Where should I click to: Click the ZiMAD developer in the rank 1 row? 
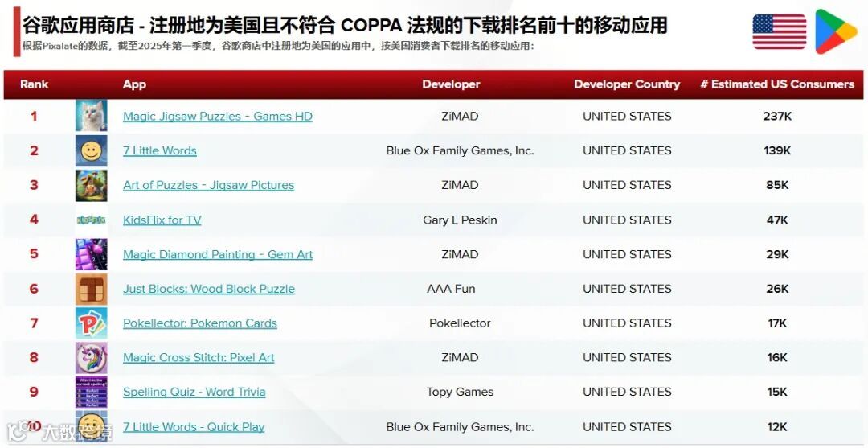pyautogui.click(x=460, y=117)
